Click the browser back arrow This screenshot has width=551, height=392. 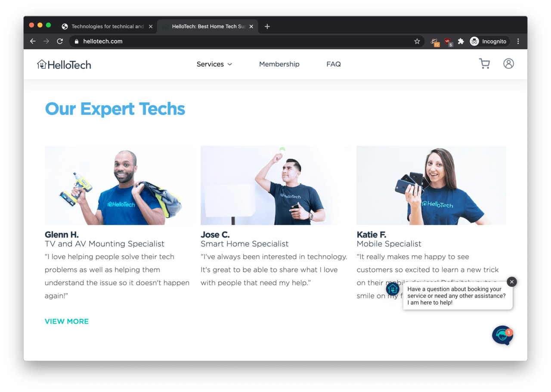[x=33, y=41]
